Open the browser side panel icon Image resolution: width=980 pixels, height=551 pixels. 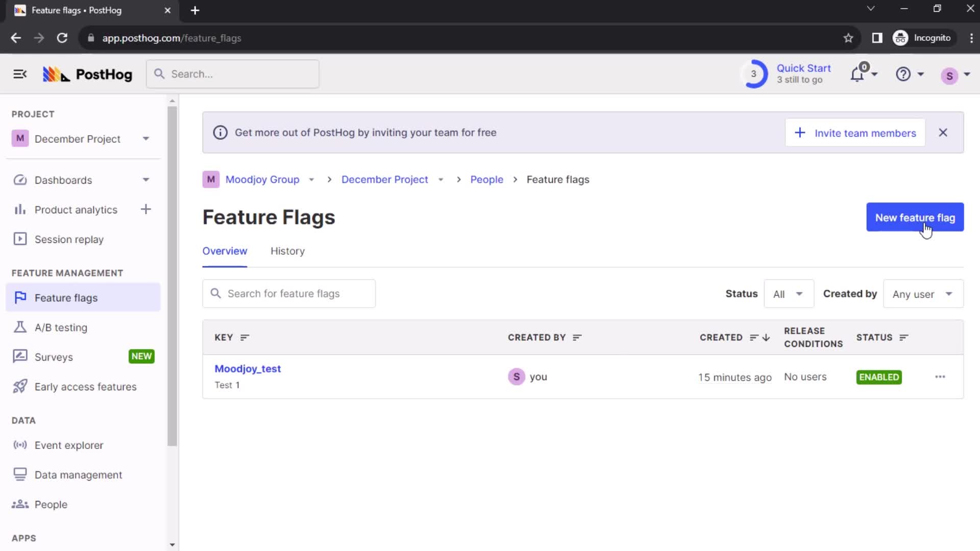coord(876,38)
